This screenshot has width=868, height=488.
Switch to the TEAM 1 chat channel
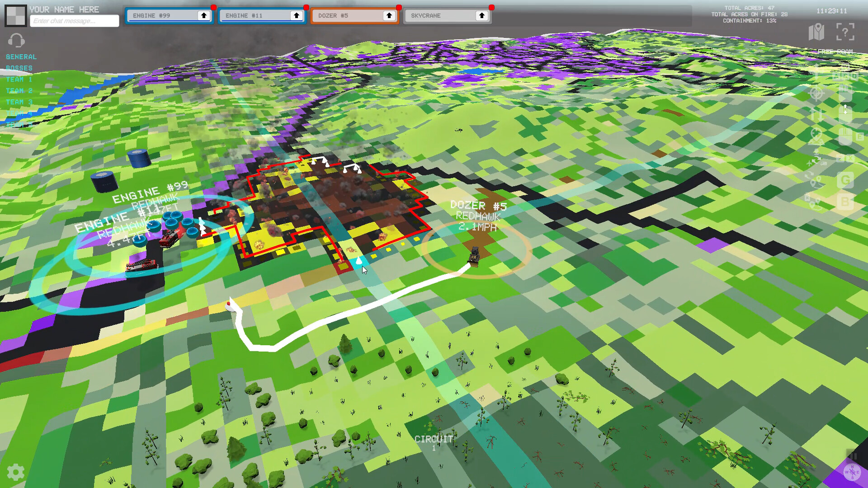pos(19,79)
